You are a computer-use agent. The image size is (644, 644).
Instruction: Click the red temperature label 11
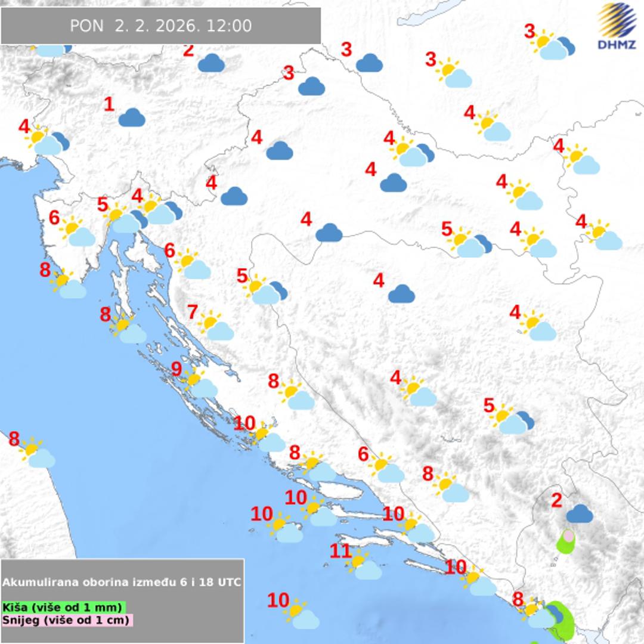click(x=340, y=552)
